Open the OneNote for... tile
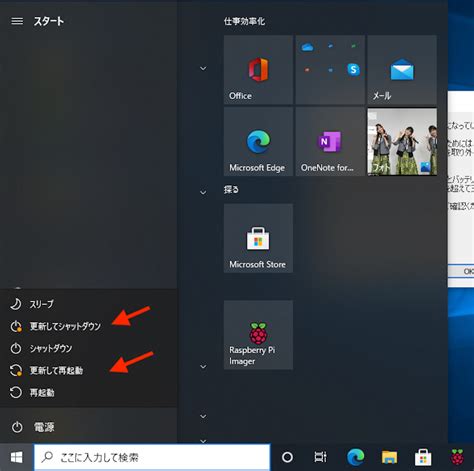The image size is (474, 471). (x=330, y=141)
